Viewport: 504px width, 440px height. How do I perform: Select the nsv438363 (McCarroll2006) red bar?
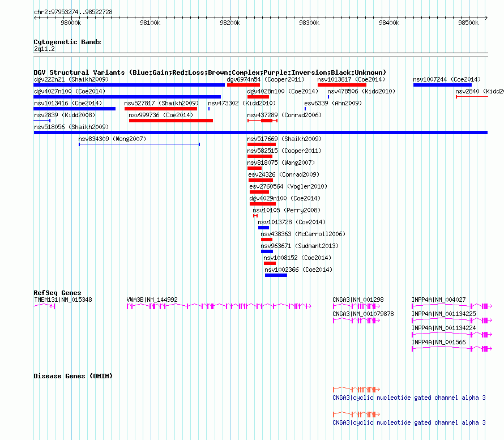coord(267,240)
